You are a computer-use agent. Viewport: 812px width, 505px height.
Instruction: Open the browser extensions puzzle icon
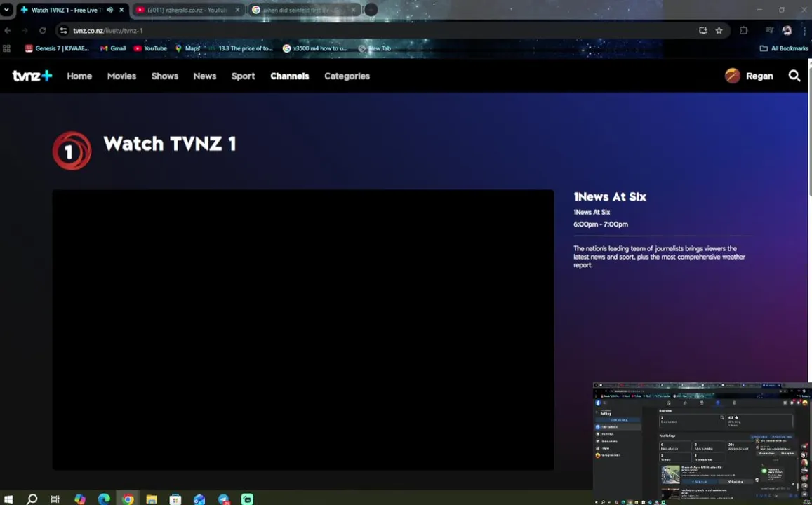(x=744, y=31)
